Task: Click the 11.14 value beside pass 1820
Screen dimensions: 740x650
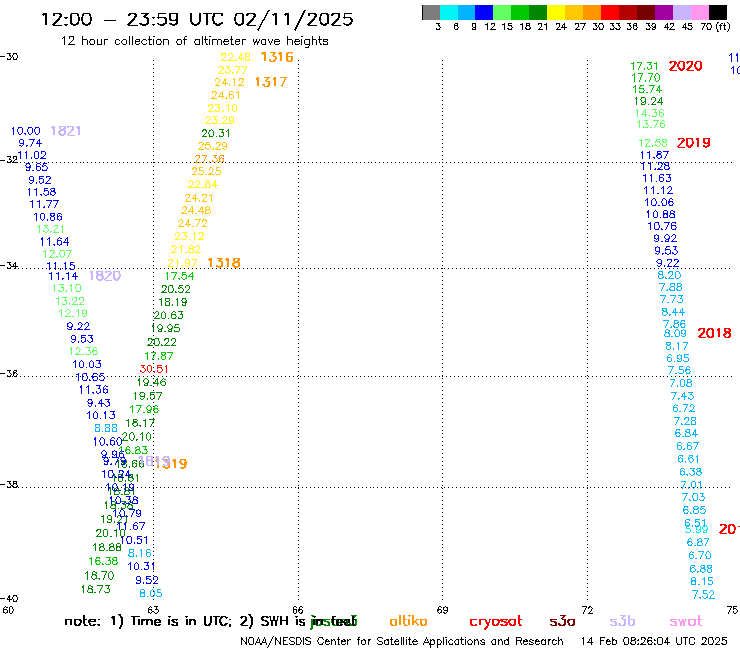Action: pos(63,276)
